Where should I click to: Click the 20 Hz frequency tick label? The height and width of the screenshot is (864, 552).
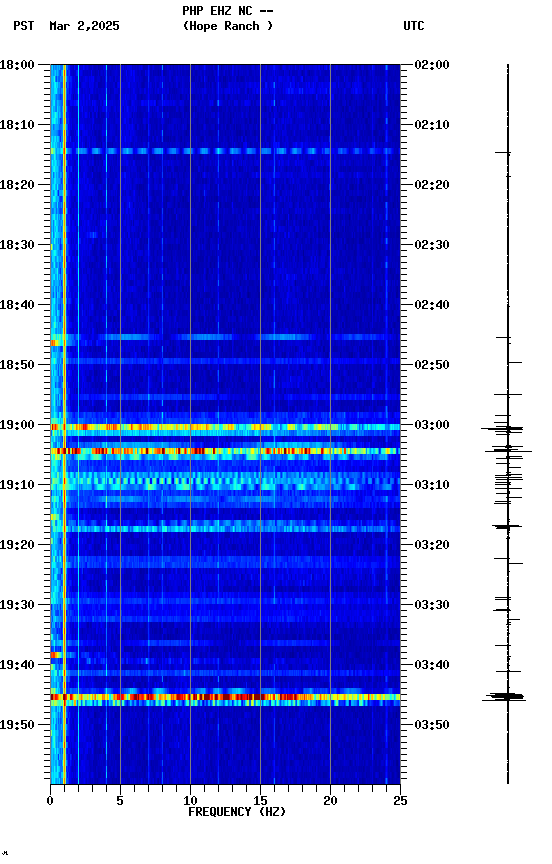[331, 801]
